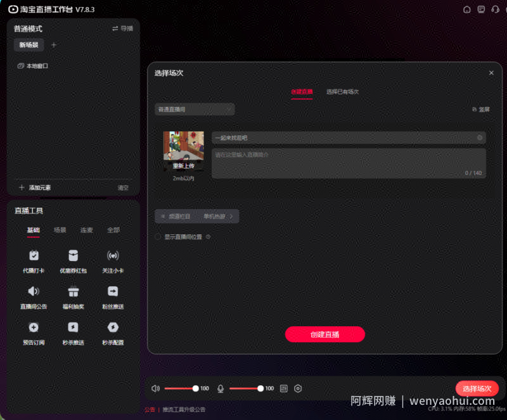Switch to the 全部 tools tab
The image size is (507, 420).
coord(113,230)
